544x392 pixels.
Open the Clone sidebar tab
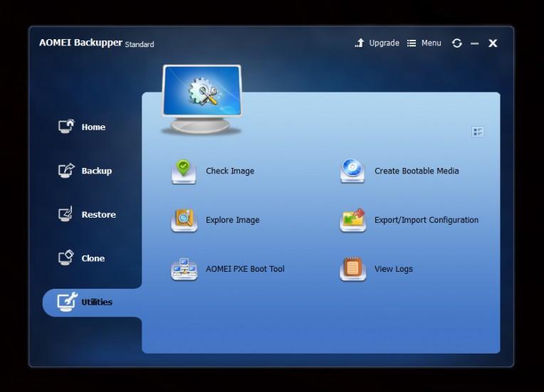(93, 258)
